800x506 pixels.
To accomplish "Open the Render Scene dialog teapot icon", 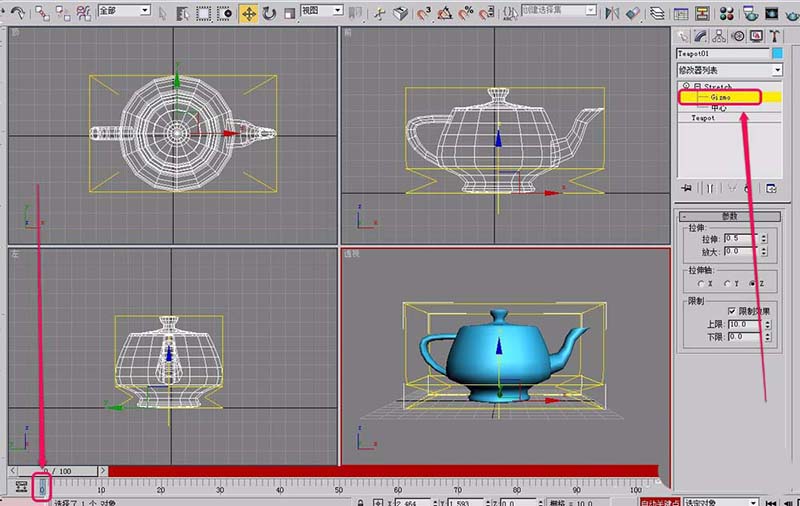I will (750, 13).
